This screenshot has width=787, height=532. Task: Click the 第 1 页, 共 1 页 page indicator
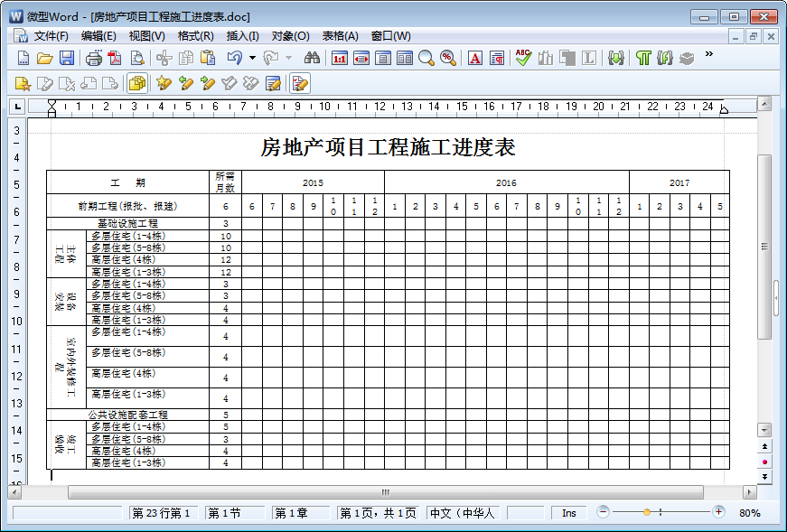378,513
